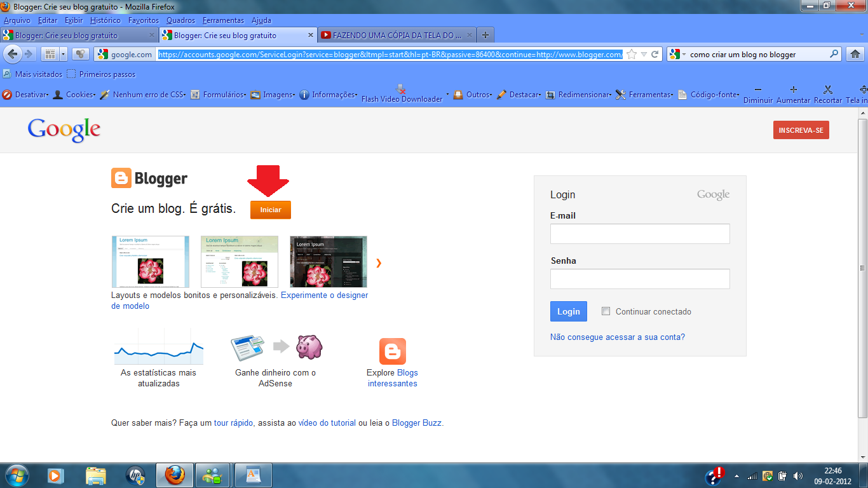This screenshot has height=488, width=868.
Task: Expand the URL history dropdown arrow
Action: (644, 55)
